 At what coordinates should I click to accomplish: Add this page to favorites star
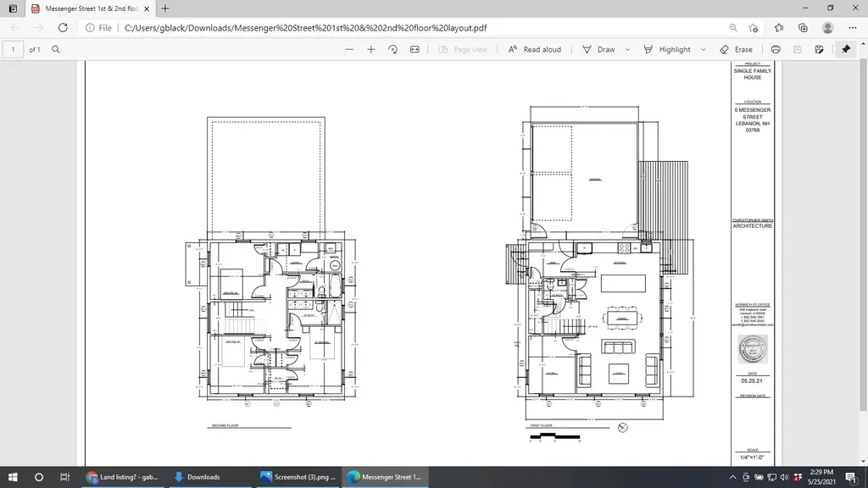pyautogui.click(x=753, y=28)
